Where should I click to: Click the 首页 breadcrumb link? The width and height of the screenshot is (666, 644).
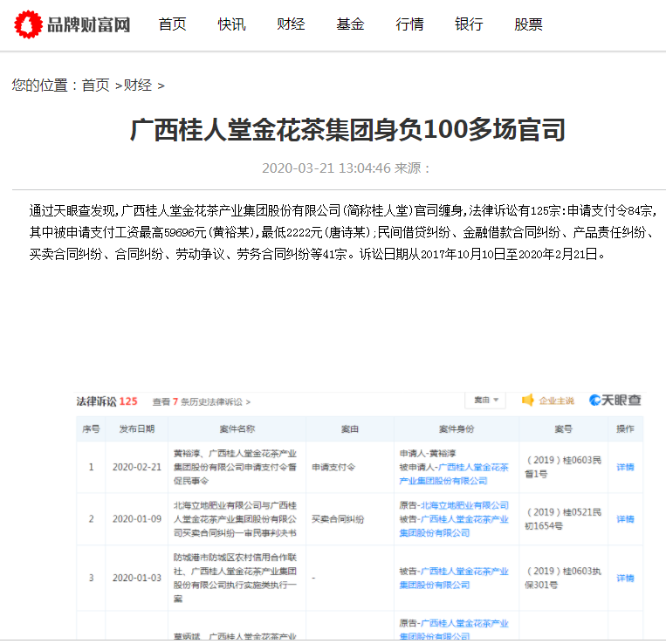[95, 86]
